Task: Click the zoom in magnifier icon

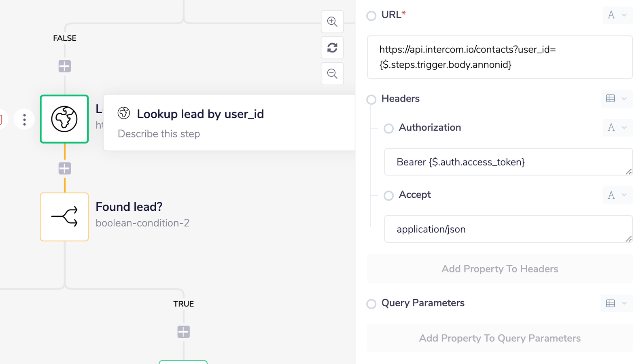Action: (332, 22)
